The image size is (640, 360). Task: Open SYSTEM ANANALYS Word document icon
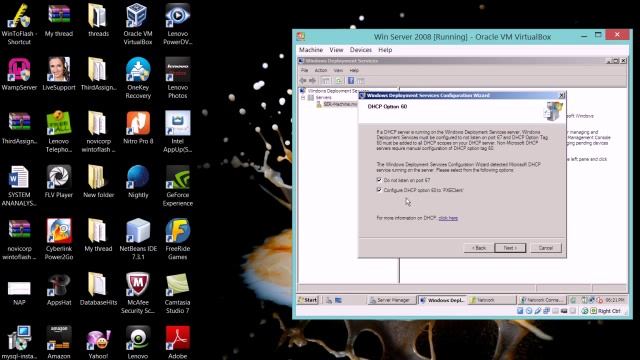click(19, 186)
